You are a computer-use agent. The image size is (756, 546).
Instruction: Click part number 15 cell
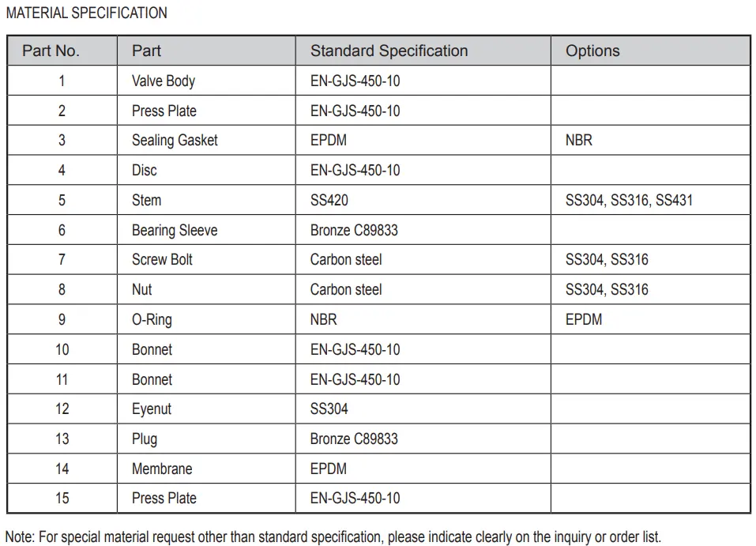click(62, 499)
